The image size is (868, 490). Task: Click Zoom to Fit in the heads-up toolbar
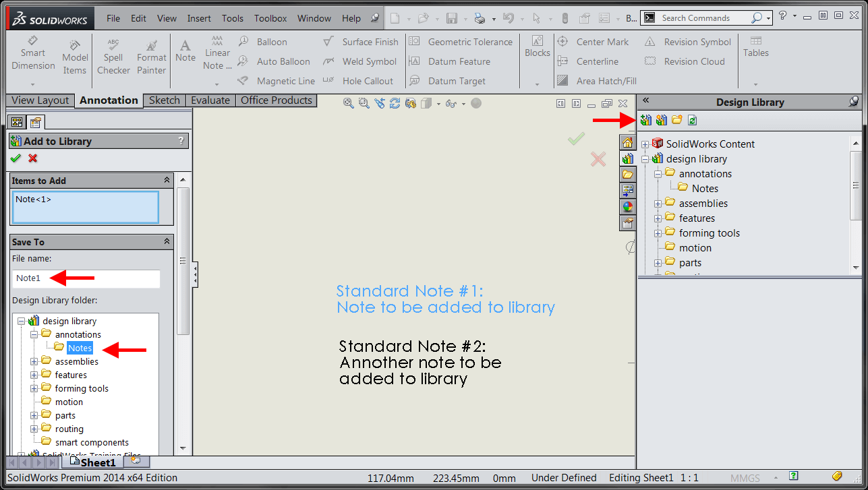[x=348, y=102]
